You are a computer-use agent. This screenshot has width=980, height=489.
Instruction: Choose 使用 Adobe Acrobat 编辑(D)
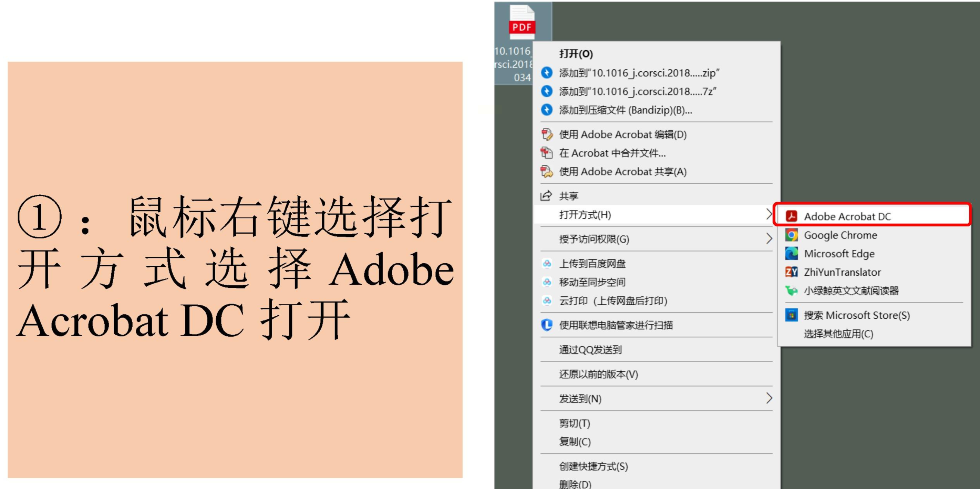657,134
